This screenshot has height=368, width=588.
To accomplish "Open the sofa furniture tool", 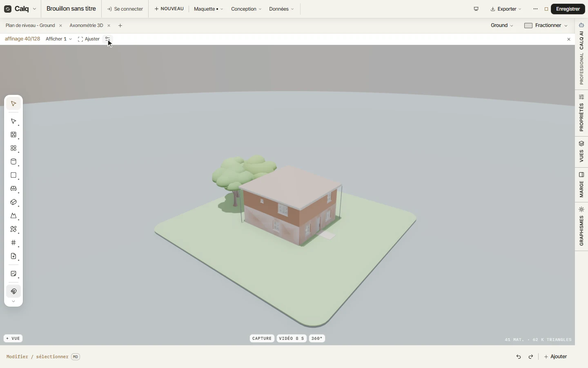I will pos(13,189).
